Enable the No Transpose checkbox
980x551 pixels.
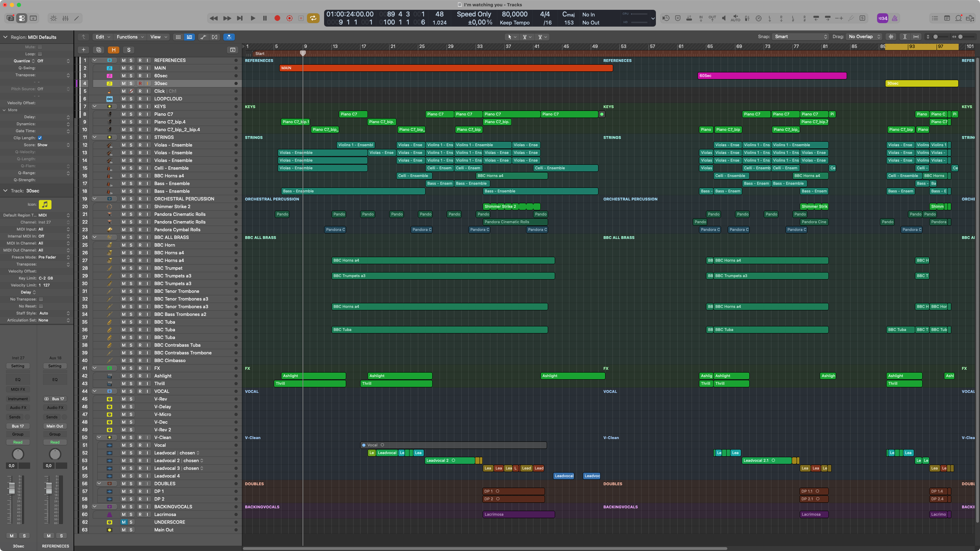(41, 299)
